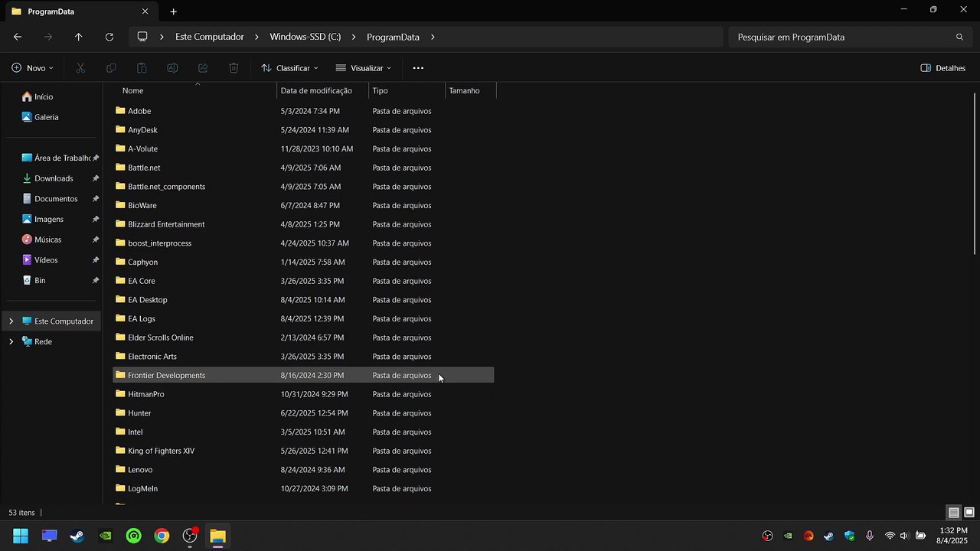Open the Wi-Fi network tray icon
Image resolution: width=980 pixels, height=551 pixels.
890,536
